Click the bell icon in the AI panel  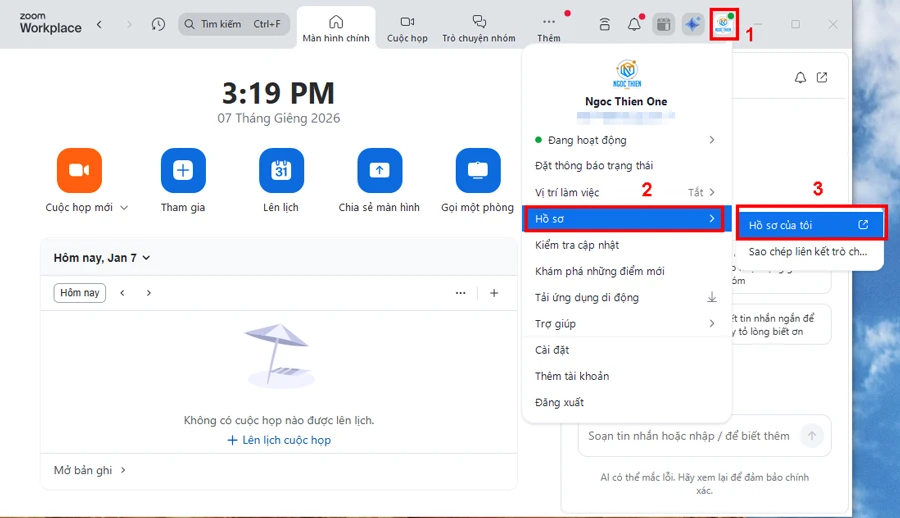pos(800,78)
